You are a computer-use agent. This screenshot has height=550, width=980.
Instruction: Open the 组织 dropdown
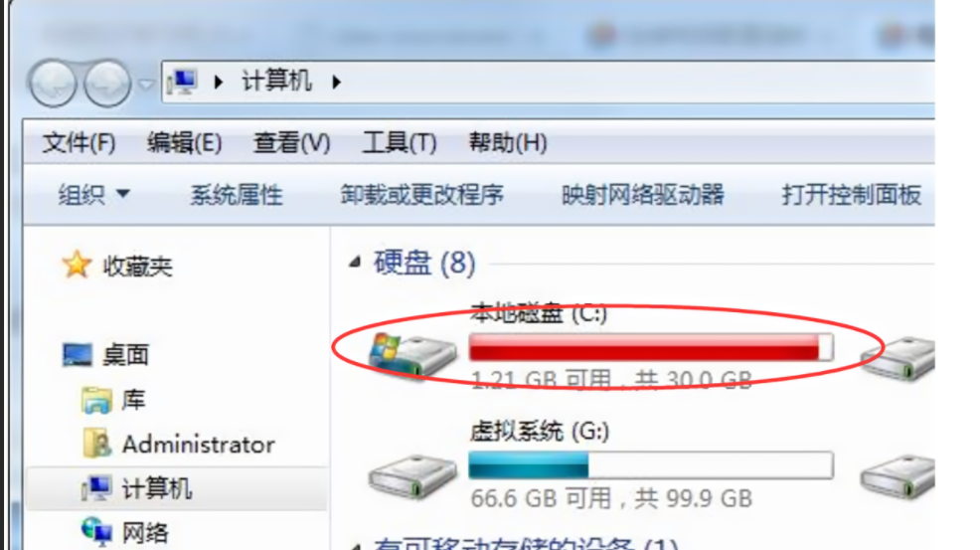point(93,195)
